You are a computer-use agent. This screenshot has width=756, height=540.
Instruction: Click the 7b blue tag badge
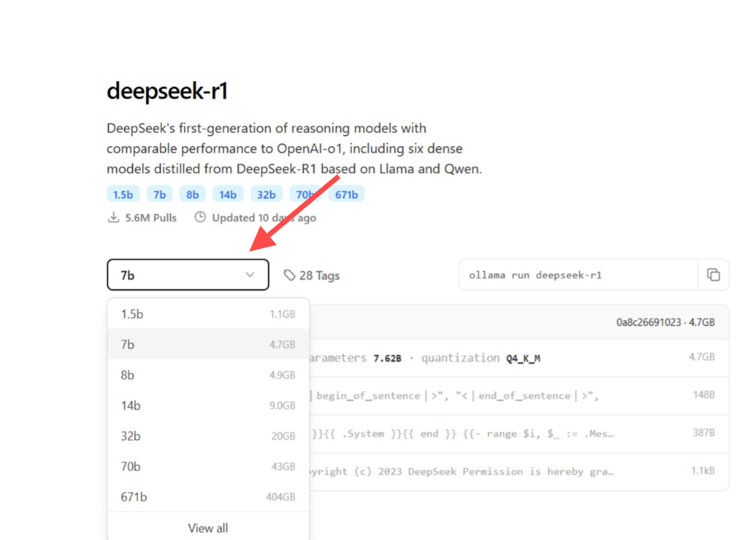click(x=160, y=194)
